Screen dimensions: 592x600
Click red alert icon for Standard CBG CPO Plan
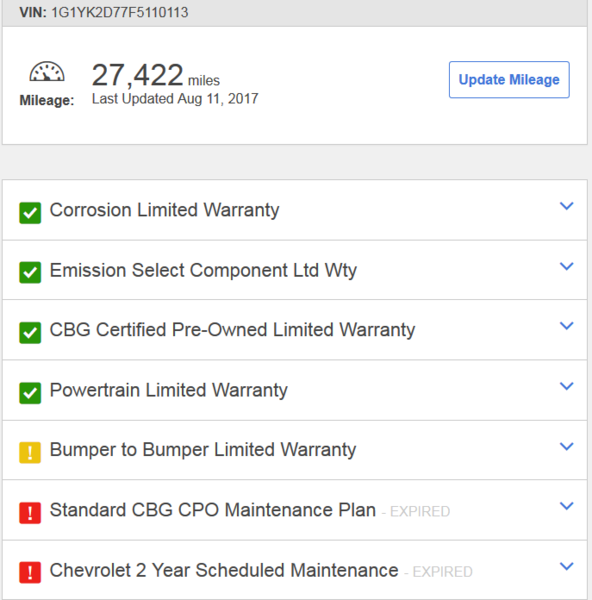click(x=30, y=513)
